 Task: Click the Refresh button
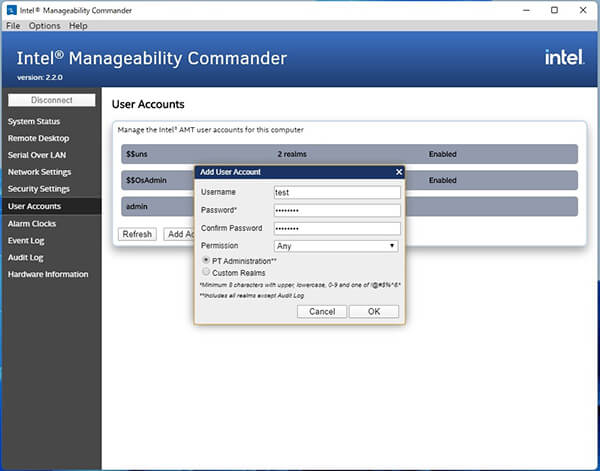[x=137, y=234]
